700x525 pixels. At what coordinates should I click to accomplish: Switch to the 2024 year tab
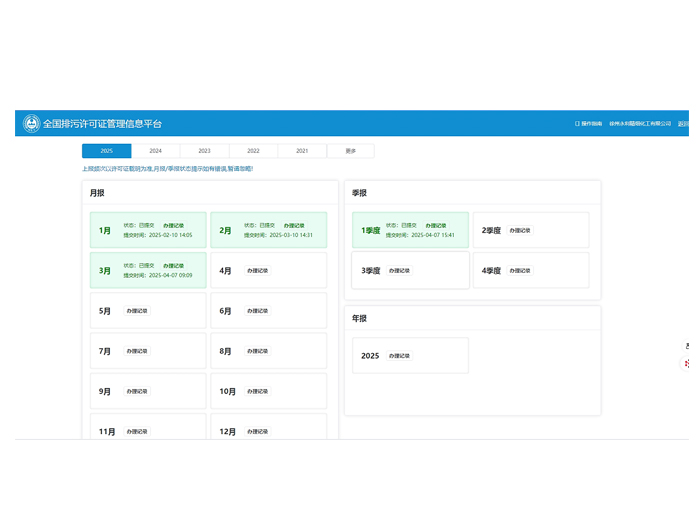(x=155, y=151)
